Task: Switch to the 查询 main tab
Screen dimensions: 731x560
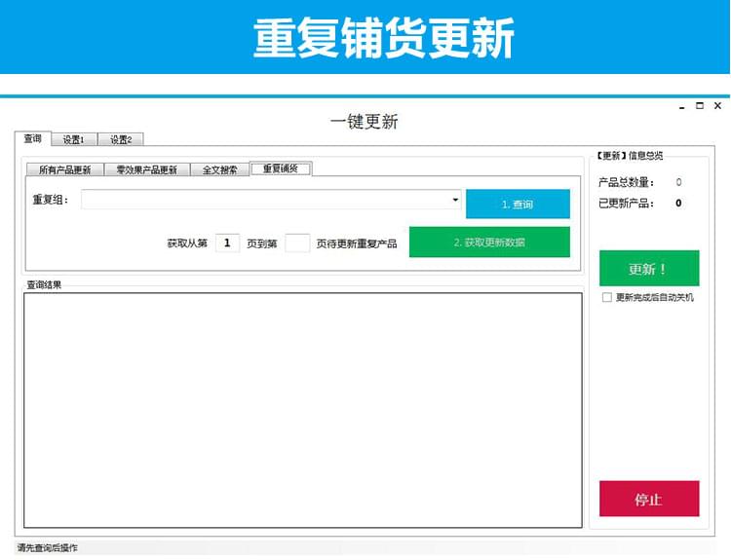Action: click(x=32, y=139)
